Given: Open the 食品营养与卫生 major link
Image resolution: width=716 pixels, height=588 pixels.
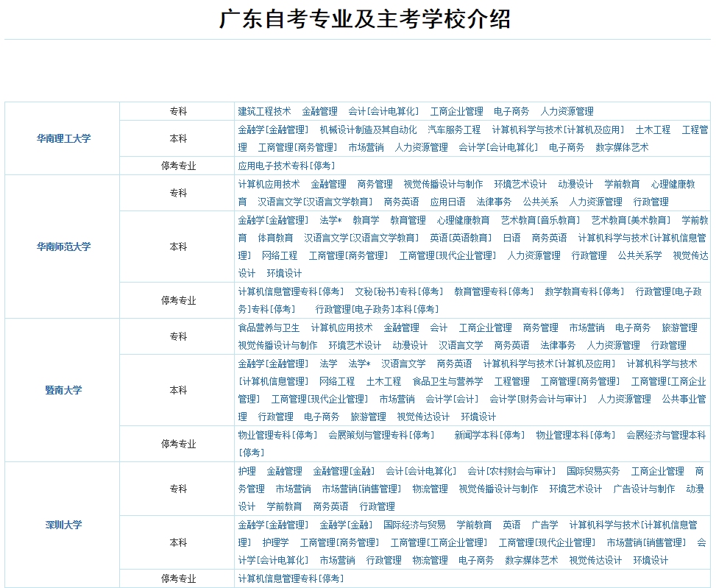Looking at the screenshot, I should coord(269,327).
